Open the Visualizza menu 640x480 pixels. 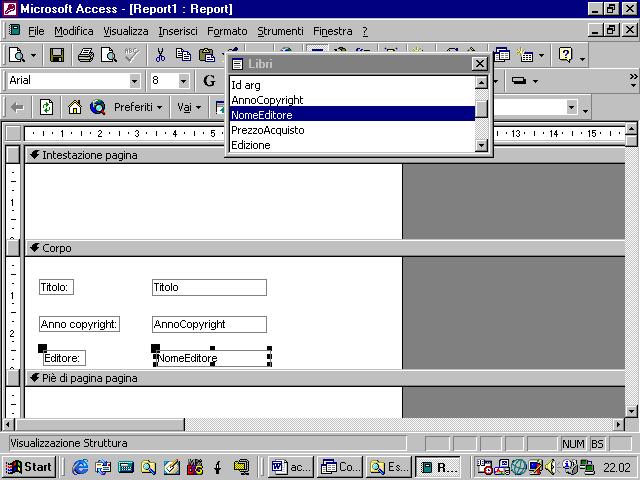[x=126, y=31]
